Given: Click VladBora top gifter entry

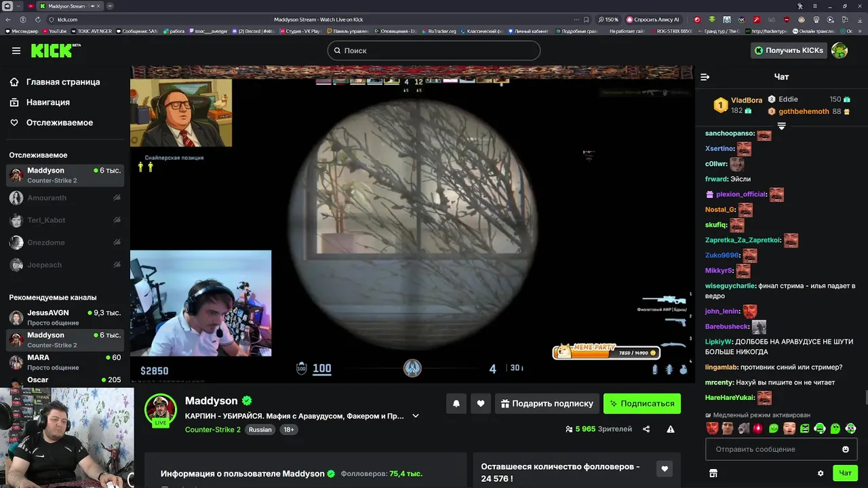Looking at the screenshot, I should (738, 105).
